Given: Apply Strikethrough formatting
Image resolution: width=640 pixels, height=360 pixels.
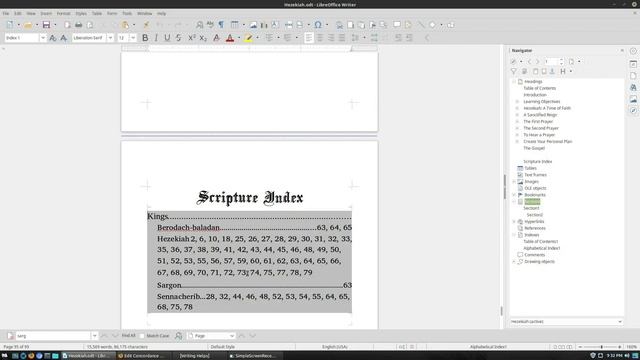Looking at the screenshot, I should pyautogui.click(x=178, y=38).
